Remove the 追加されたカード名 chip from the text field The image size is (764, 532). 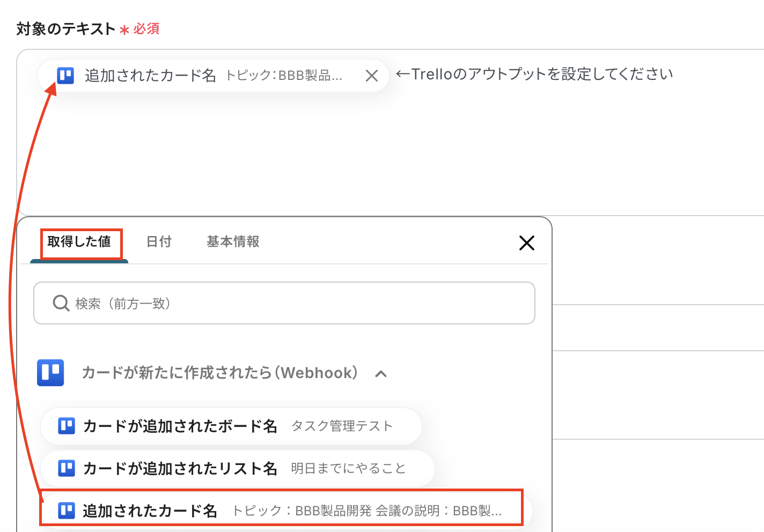[x=372, y=76]
